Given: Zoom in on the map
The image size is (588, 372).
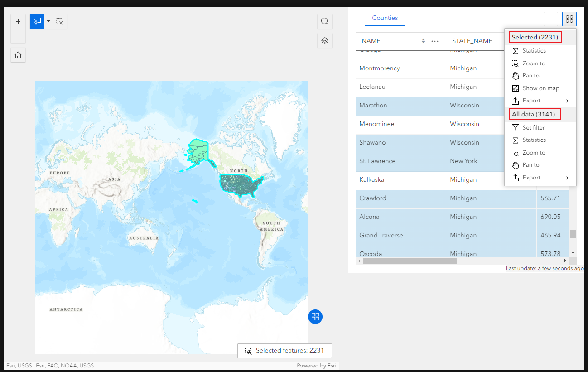Looking at the screenshot, I should [x=18, y=21].
